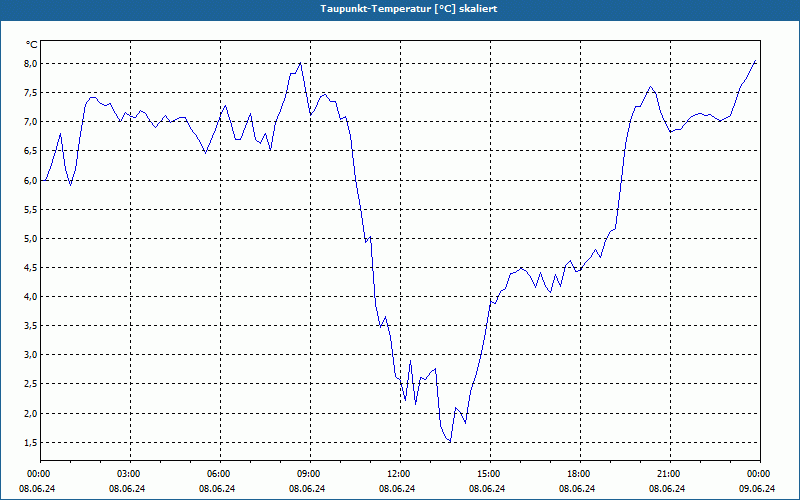
Task: Click the '°C' unit label on the y-axis
Action: coord(31,45)
